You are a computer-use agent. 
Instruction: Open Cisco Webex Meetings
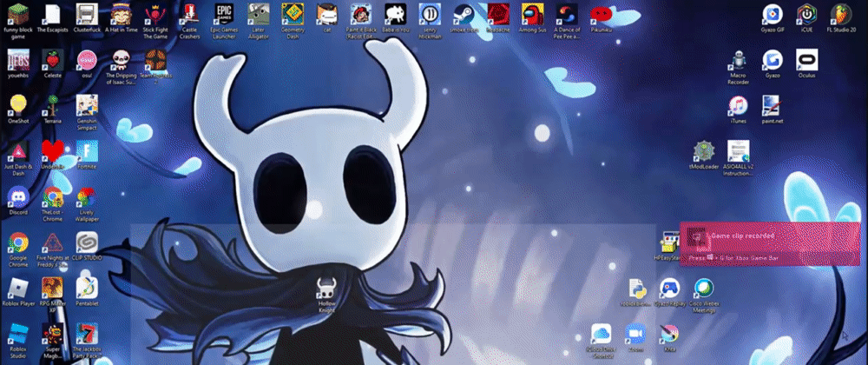704,295
